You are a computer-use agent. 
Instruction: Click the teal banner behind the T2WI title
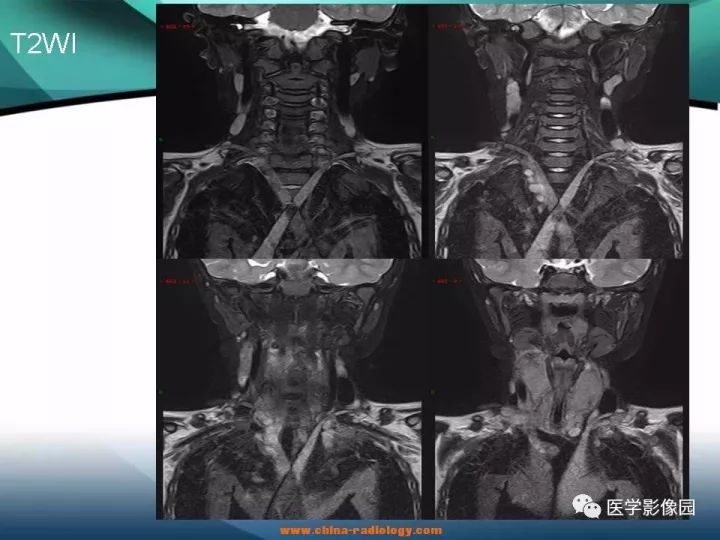[78, 51]
